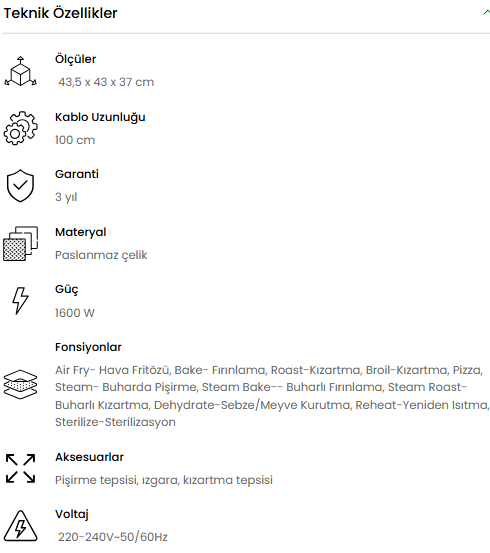Click the gears icon beside Kablo Uzunluğu
The height and width of the screenshot is (553, 490).
20,128
